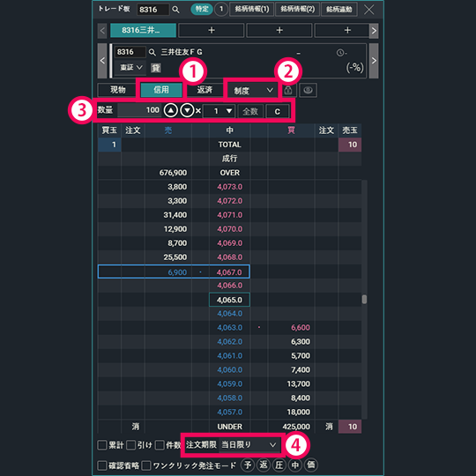The image size is (476, 476).
Task: Open the 東証 market dropdown
Action: click(130, 67)
